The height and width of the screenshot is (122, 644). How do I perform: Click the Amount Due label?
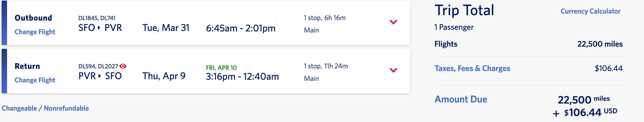(x=461, y=99)
